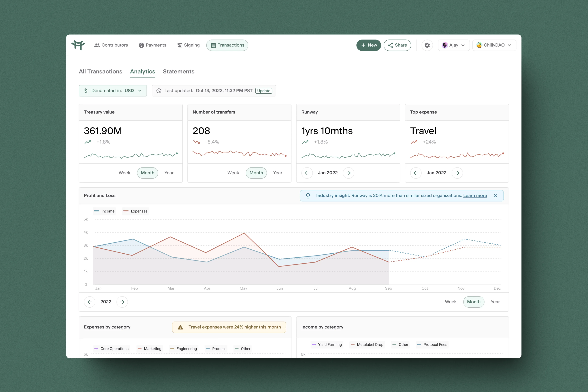
Task: Open the Signing page
Action: click(188, 45)
